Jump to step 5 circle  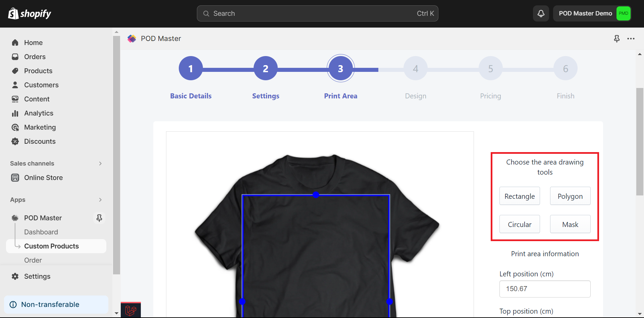click(x=491, y=69)
